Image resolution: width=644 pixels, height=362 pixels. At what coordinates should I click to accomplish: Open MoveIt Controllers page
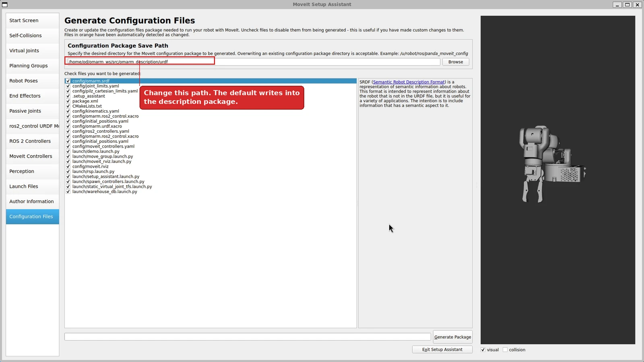(x=32, y=156)
